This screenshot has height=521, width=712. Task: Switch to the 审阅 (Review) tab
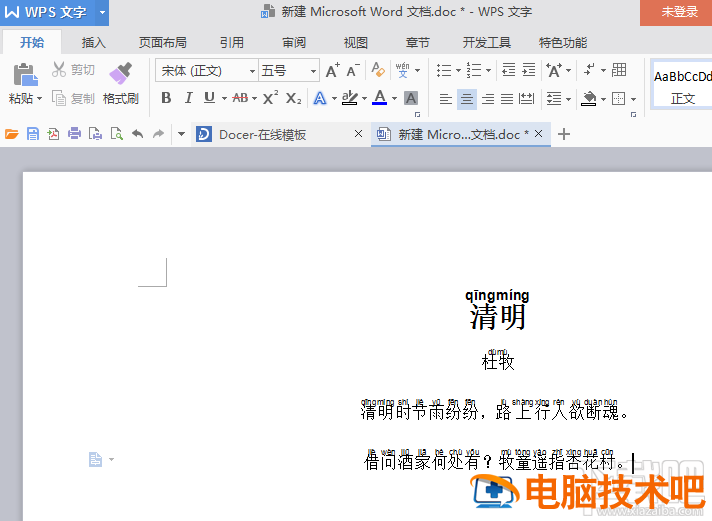294,43
